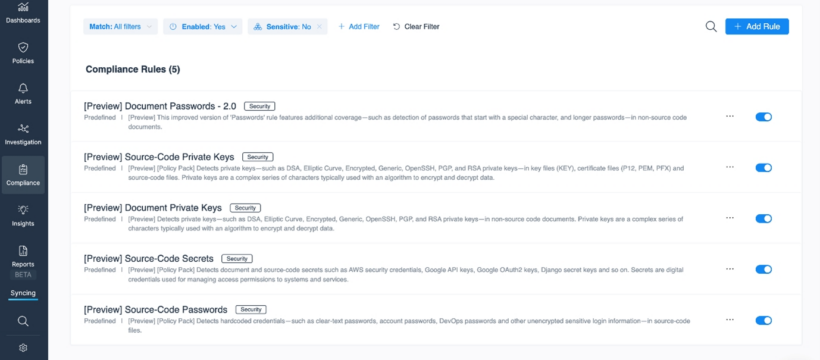Click the Compliance Rules (5) heading
820x360 pixels.
(x=133, y=70)
